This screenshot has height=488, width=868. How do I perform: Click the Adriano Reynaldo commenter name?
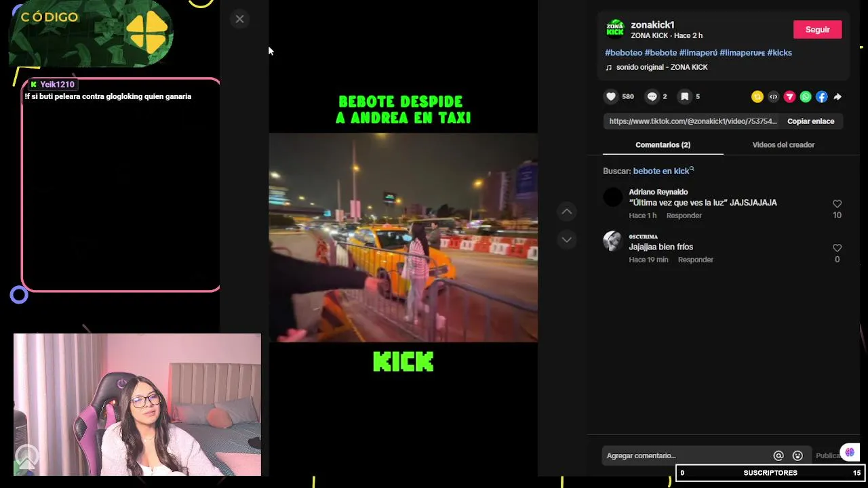pyautogui.click(x=658, y=192)
